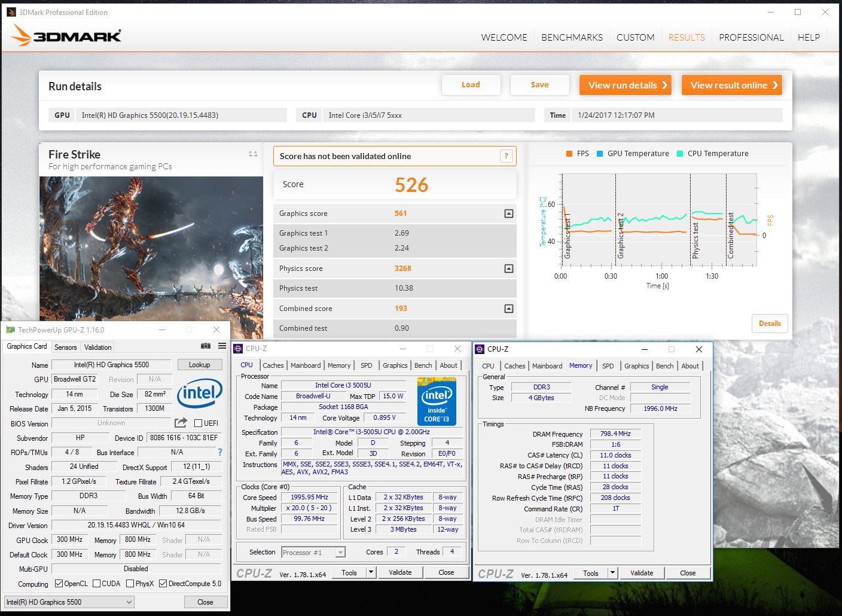Open Mainboard tab in left CPU-Z
Image resolution: width=842 pixels, height=616 pixels.
[306, 365]
